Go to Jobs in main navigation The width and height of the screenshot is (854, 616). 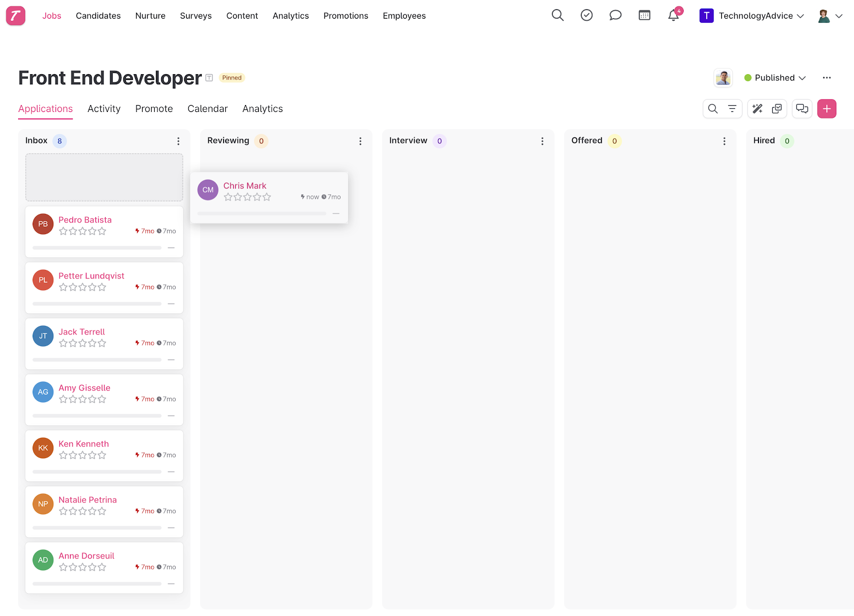tap(52, 15)
